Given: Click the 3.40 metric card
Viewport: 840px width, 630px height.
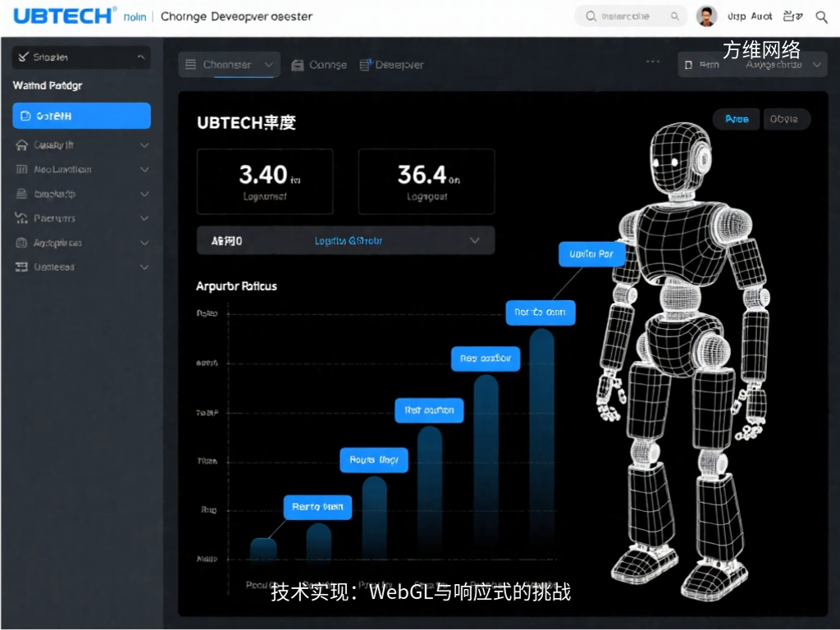Looking at the screenshot, I should click(x=265, y=181).
